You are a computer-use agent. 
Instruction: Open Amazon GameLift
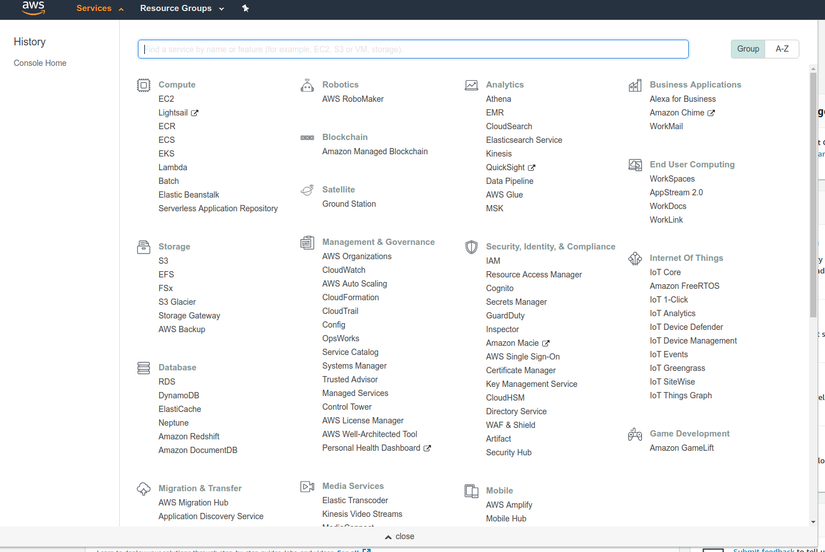(681, 448)
